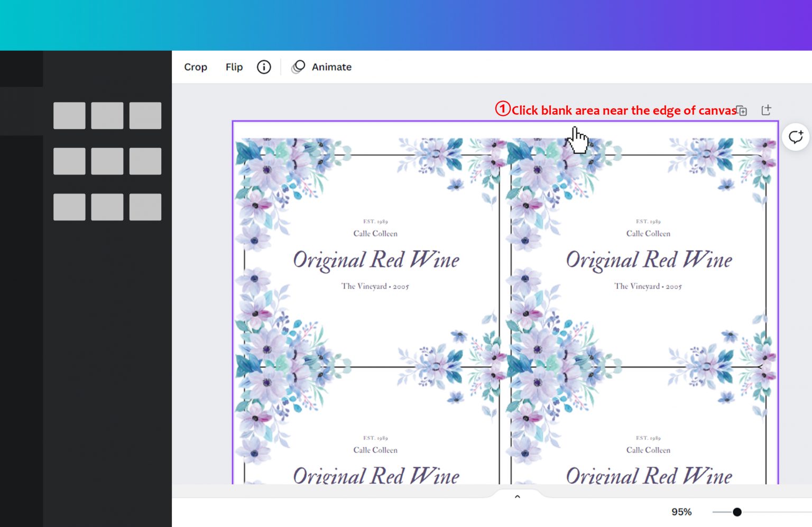Expand the page thumbnails panel chevron
The image size is (812, 527).
click(x=518, y=496)
